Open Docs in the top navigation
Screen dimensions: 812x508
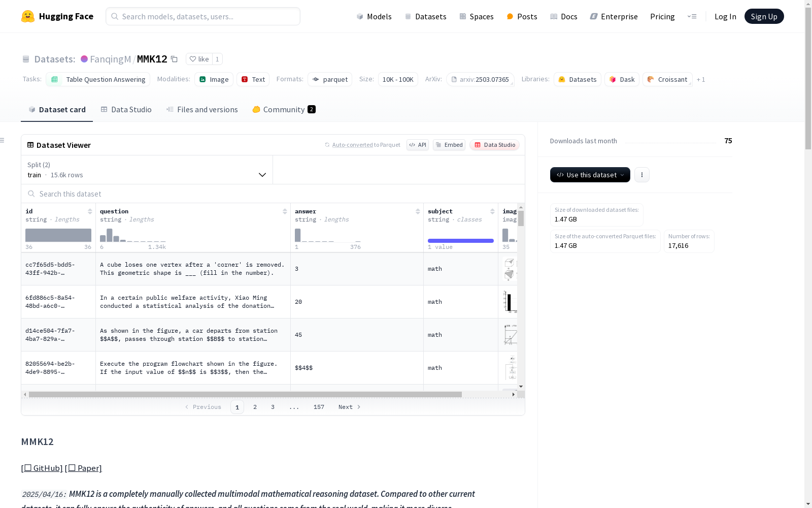coord(564,16)
